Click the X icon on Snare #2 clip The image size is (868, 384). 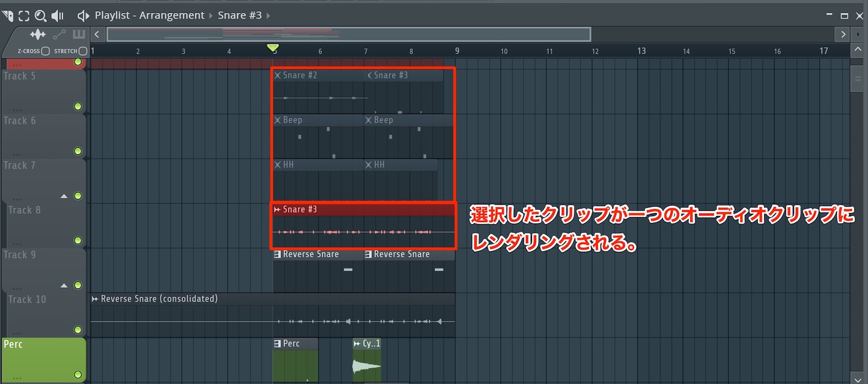click(x=277, y=75)
